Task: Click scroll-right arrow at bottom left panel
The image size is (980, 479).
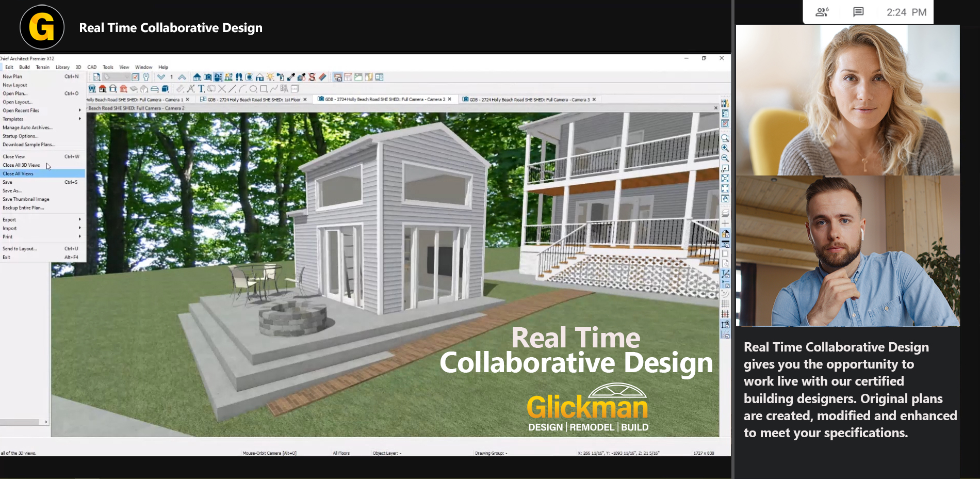Action: [46, 422]
